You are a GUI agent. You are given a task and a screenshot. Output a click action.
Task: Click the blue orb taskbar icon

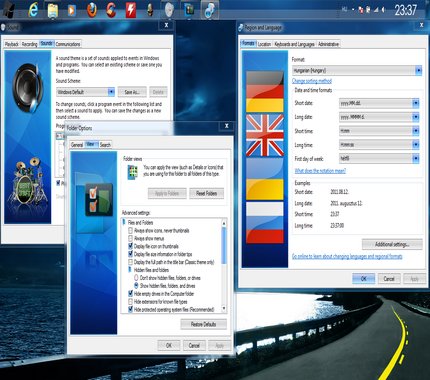[209, 10]
